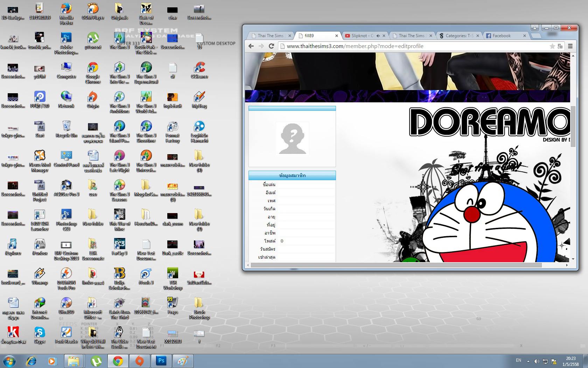The height and width of the screenshot is (368, 588).
Task: Switch to Slipknot YouTube tab
Action: pyautogui.click(x=364, y=35)
